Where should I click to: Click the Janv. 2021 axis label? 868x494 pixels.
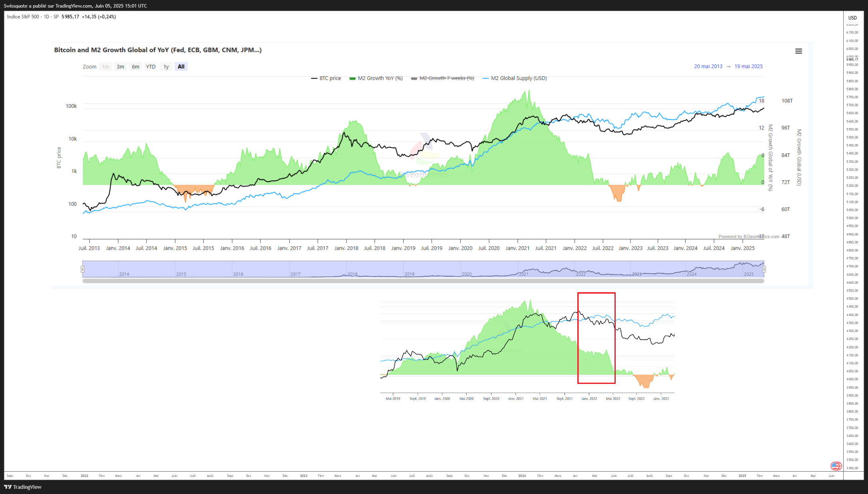pos(517,248)
